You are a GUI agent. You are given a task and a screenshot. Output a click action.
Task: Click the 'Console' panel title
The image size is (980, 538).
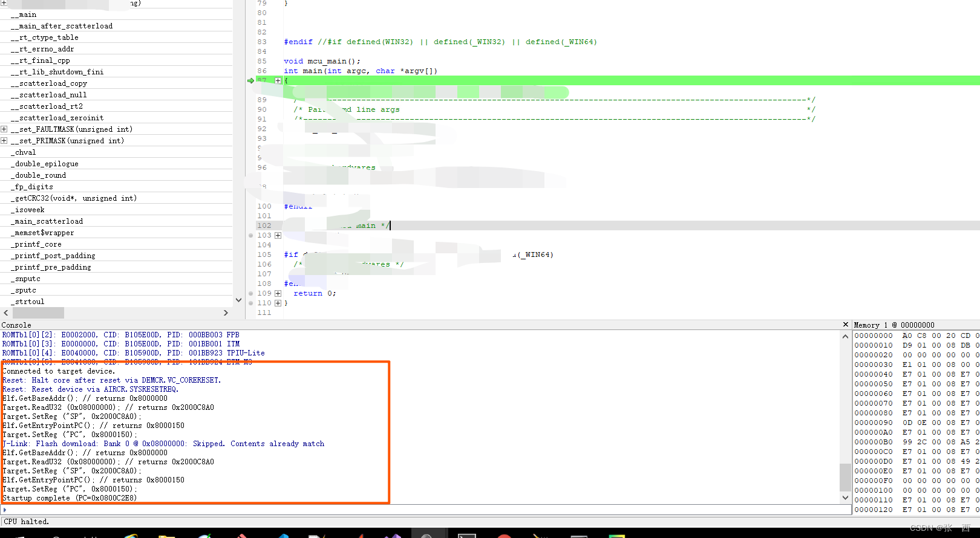(16, 325)
